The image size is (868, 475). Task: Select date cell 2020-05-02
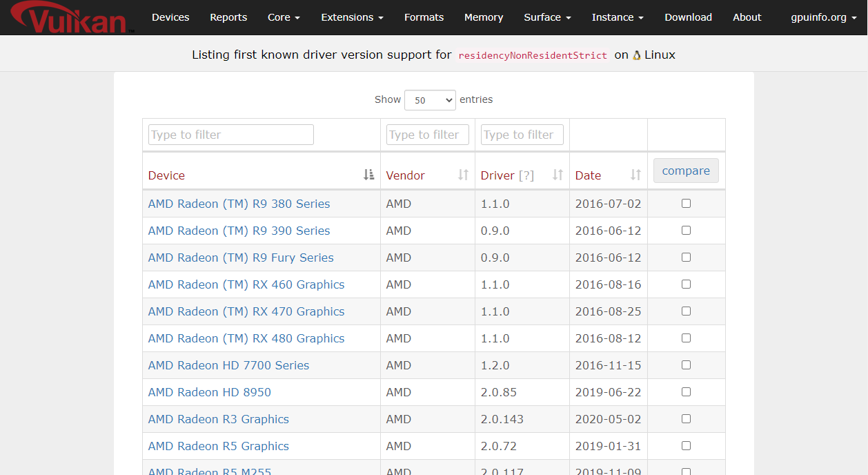pos(609,419)
